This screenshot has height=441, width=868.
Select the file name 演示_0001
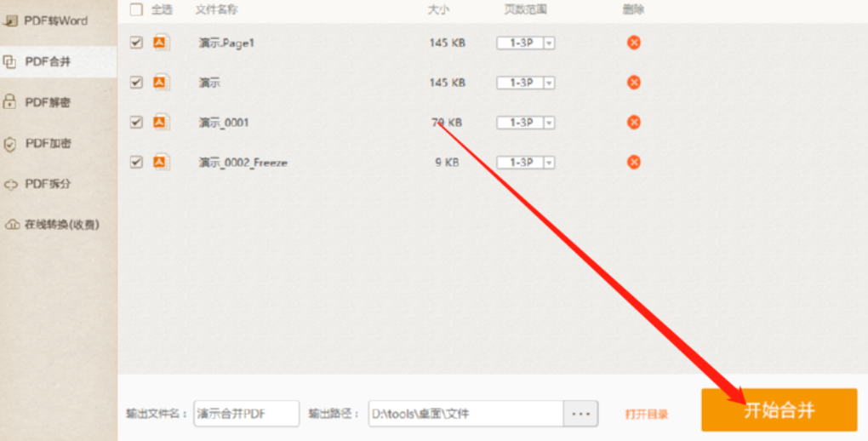(x=224, y=123)
